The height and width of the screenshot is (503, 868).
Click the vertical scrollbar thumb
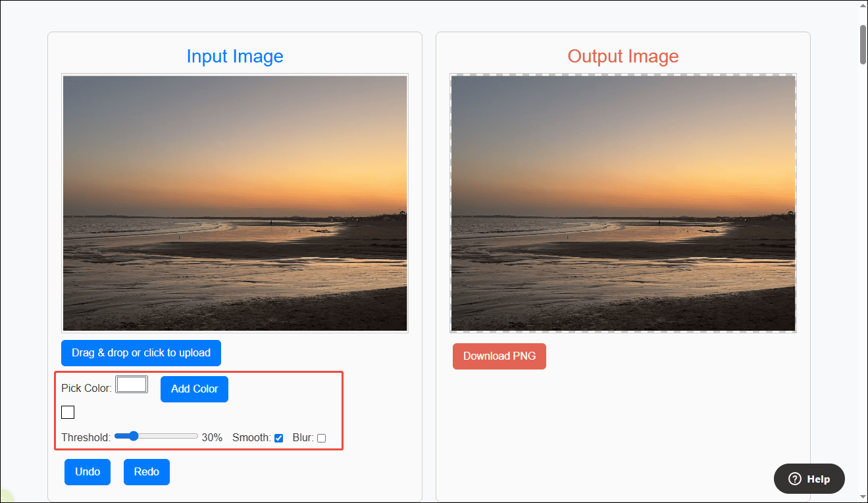click(x=863, y=45)
